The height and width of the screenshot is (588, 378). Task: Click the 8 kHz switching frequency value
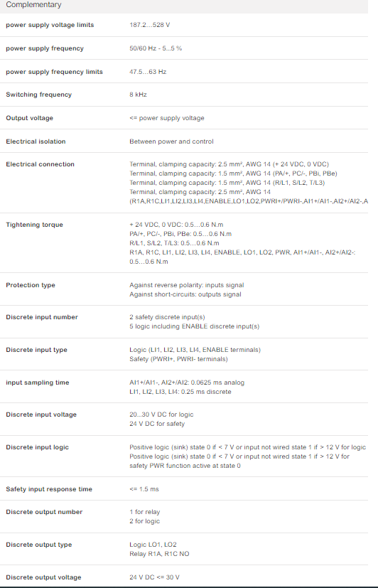click(139, 95)
